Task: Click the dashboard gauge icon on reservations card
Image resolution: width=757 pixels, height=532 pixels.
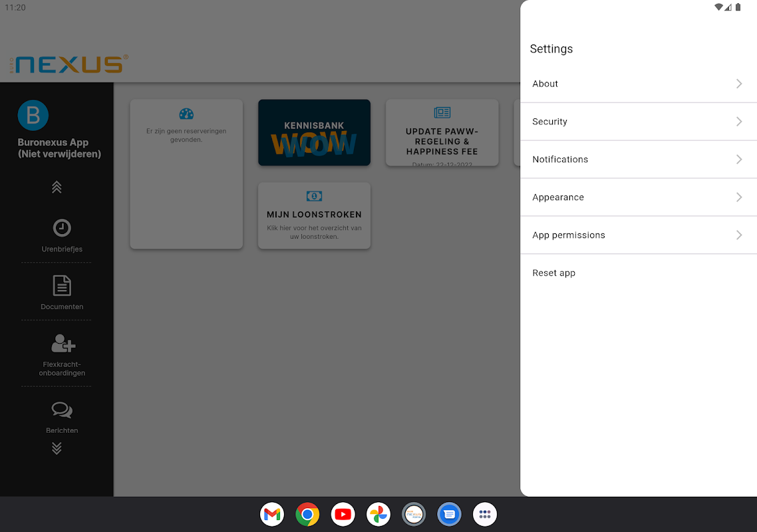Action: [186, 114]
